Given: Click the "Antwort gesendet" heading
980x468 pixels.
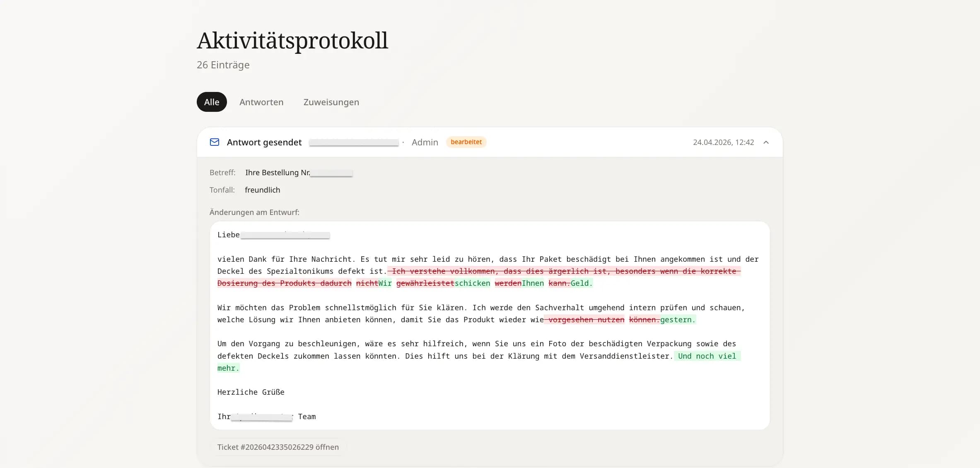Looking at the screenshot, I should [264, 142].
